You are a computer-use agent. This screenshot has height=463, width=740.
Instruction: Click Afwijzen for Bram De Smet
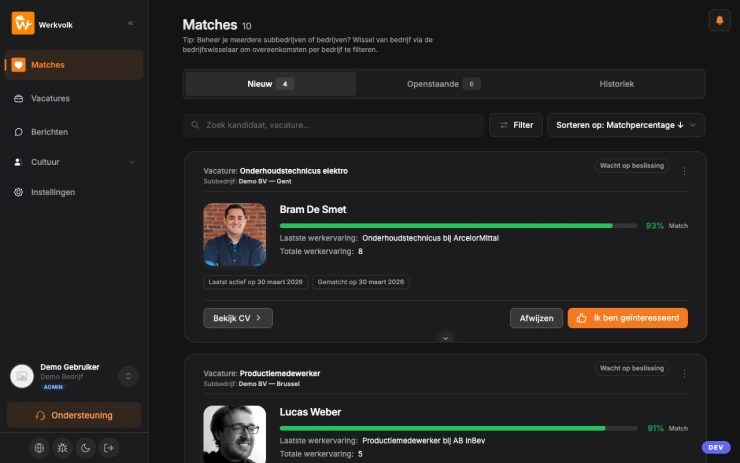[536, 318]
